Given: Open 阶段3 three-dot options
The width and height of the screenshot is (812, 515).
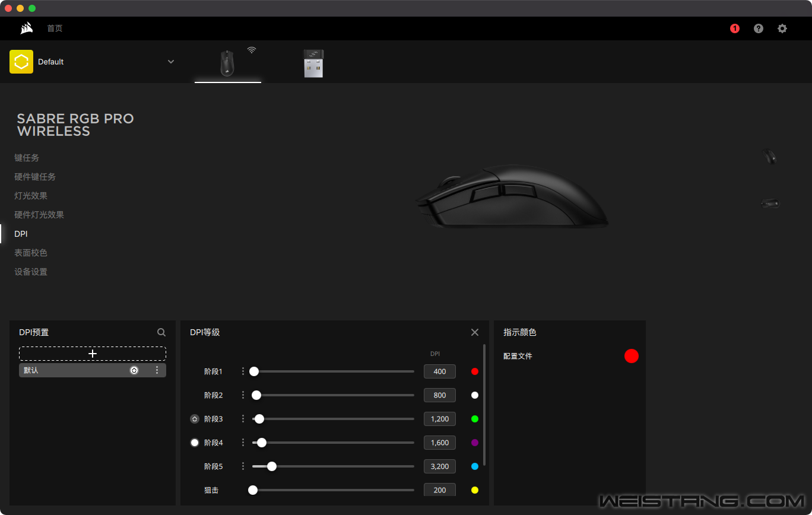Looking at the screenshot, I should (243, 419).
